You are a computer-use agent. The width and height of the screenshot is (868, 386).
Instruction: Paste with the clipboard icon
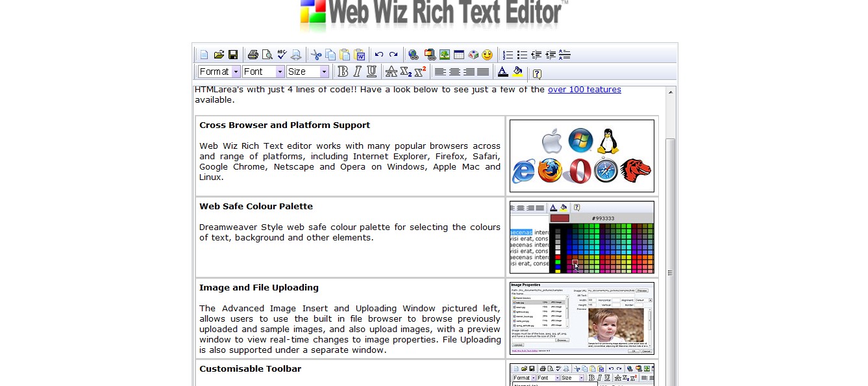tap(345, 55)
